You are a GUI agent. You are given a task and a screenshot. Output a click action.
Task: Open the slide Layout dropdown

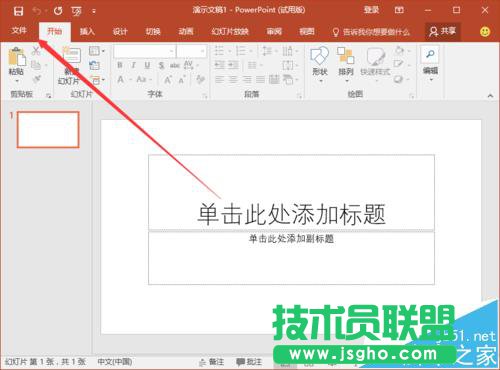coord(97,51)
